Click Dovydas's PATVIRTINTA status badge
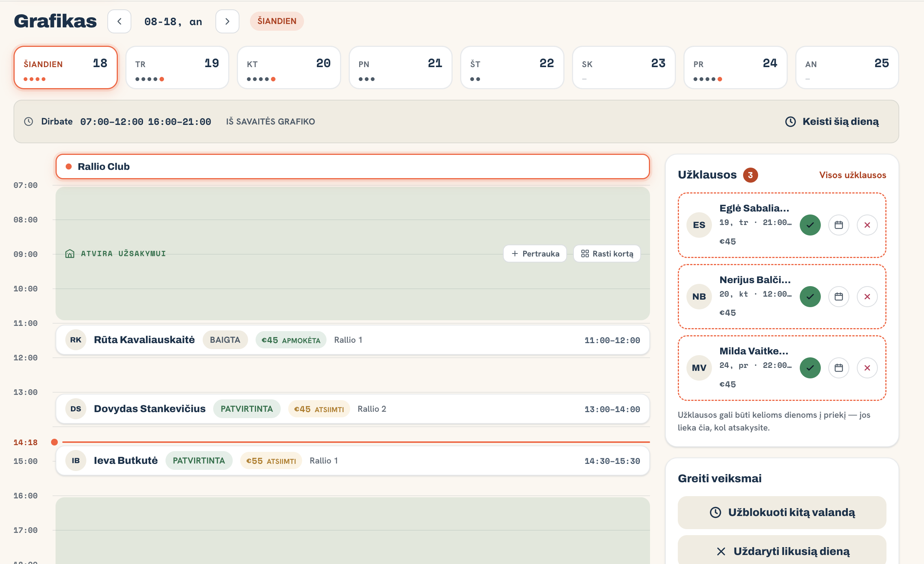 coord(247,409)
